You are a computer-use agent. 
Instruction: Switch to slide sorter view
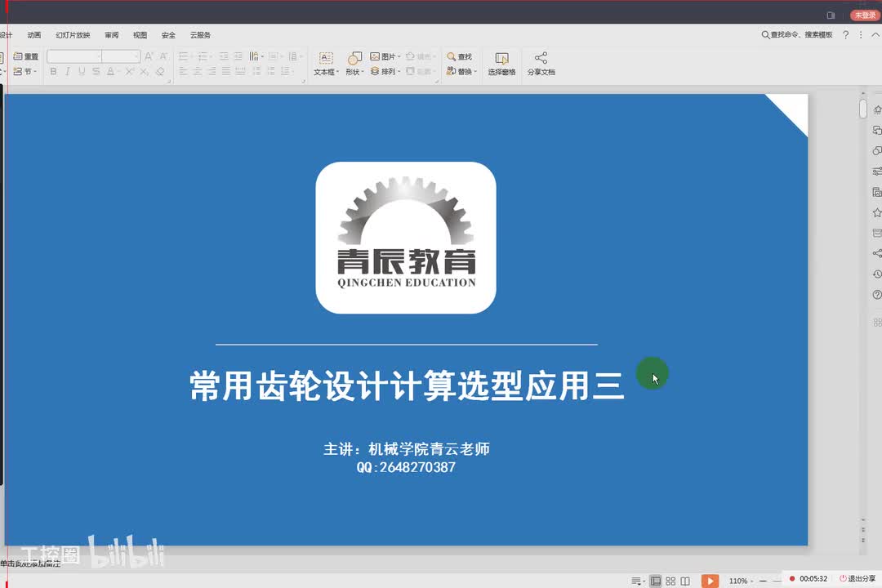[670, 581]
